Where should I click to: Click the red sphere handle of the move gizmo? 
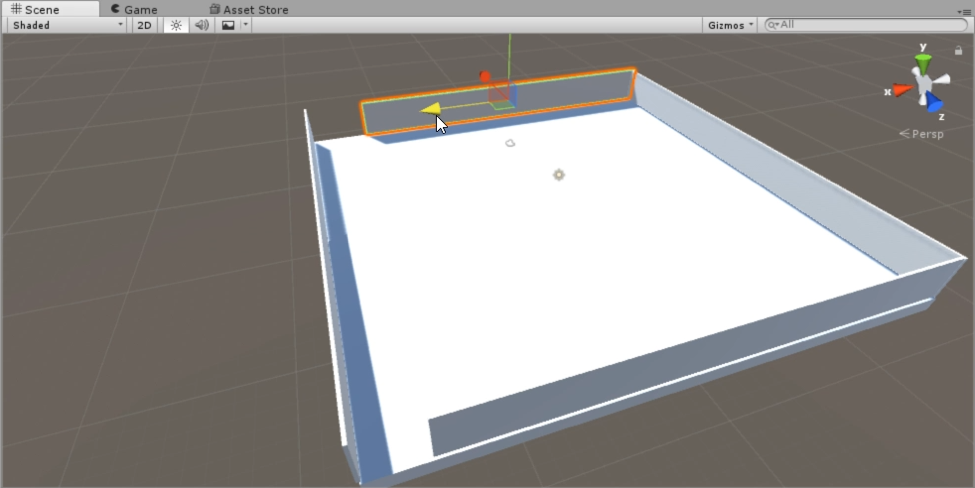(x=485, y=76)
